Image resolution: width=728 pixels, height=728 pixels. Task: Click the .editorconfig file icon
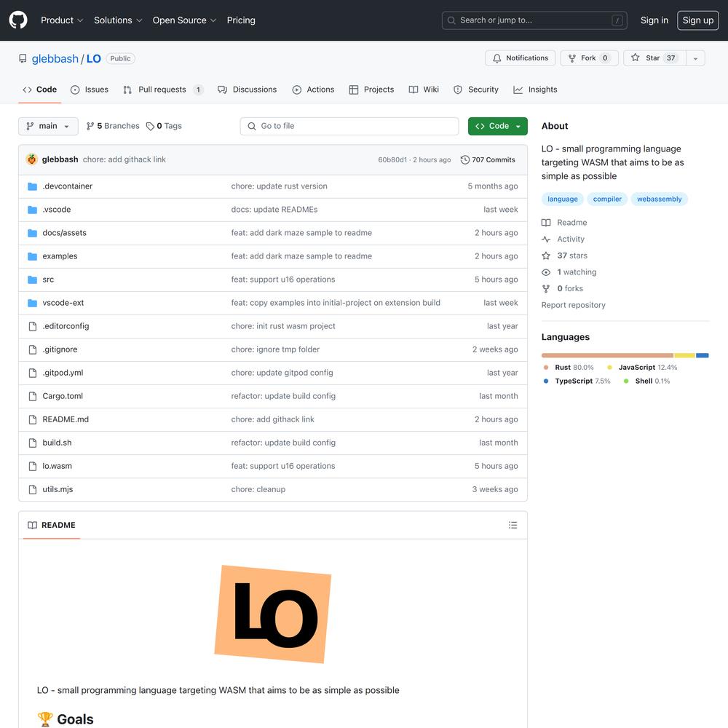pyautogui.click(x=33, y=326)
